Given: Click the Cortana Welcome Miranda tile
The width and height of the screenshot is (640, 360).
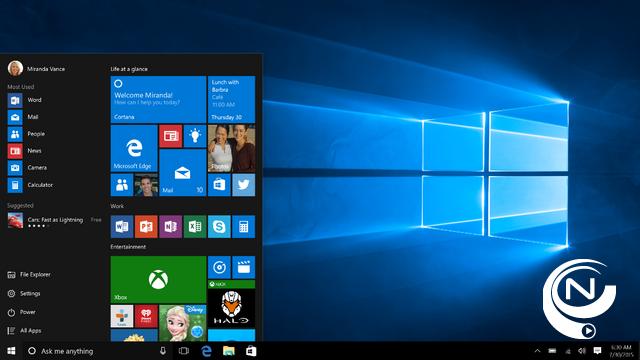Looking at the screenshot, I should [x=158, y=100].
